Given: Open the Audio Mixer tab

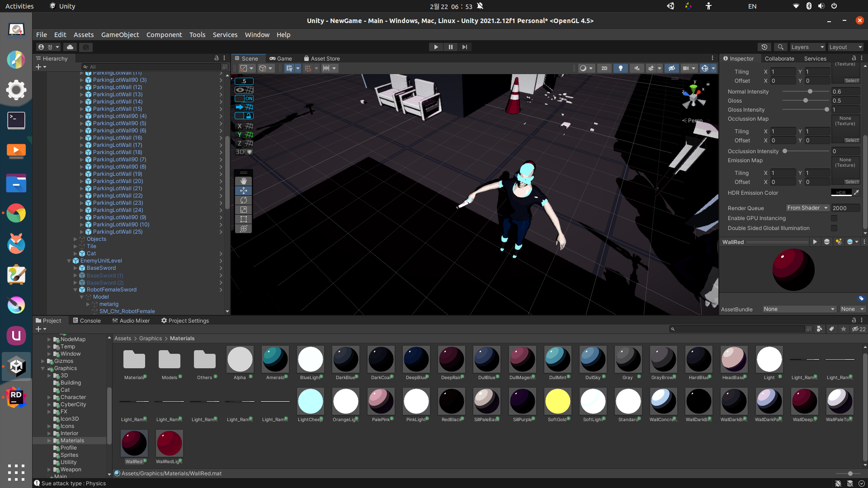Looking at the screenshot, I should (x=131, y=320).
